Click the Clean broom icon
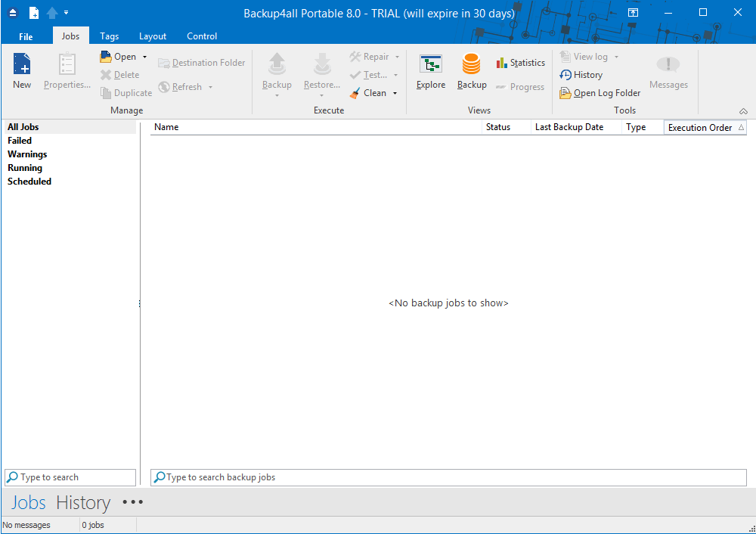Image resolution: width=756 pixels, height=534 pixels. click(x=355, y=93)
